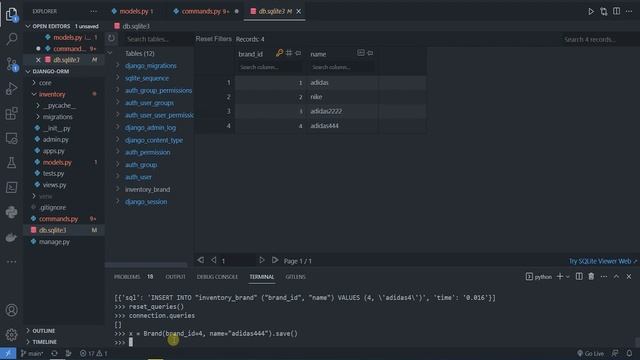Switch to PROBLEMS panel tab
Image resolution: width=640 pixels, height=360 pixels.
point(127,277)
